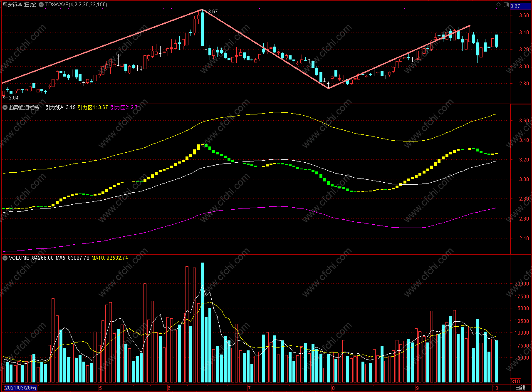Click 5000 on the volume axis
Image resolution: width=532 pixels, height=392 pixels.
523,358
